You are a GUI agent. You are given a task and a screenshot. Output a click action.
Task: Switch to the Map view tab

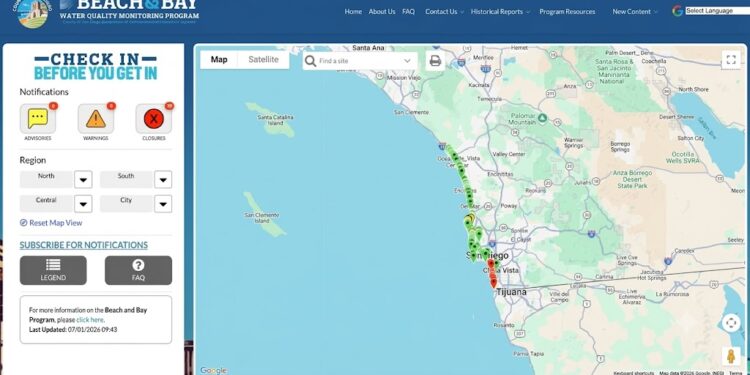[x=219, y=60]
